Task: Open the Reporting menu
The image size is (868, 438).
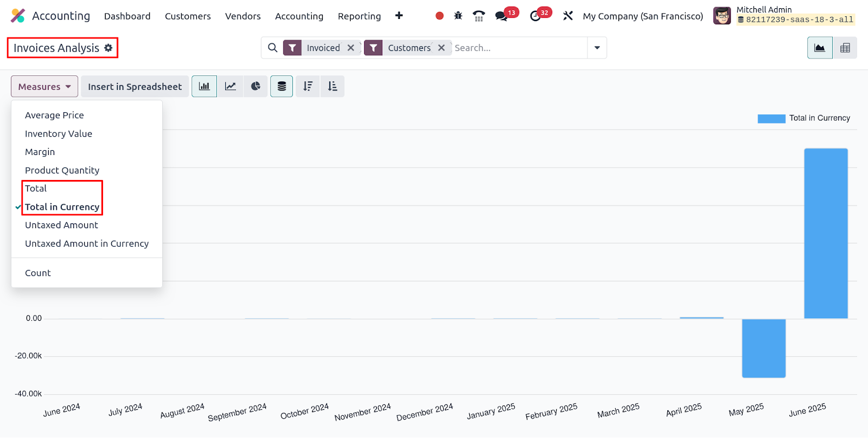Action: (359, 16)
